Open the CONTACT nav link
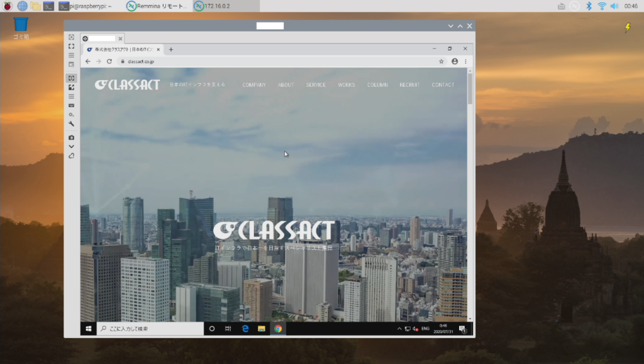The width and height of the screenshot is (644, 364). coord(443,85)
